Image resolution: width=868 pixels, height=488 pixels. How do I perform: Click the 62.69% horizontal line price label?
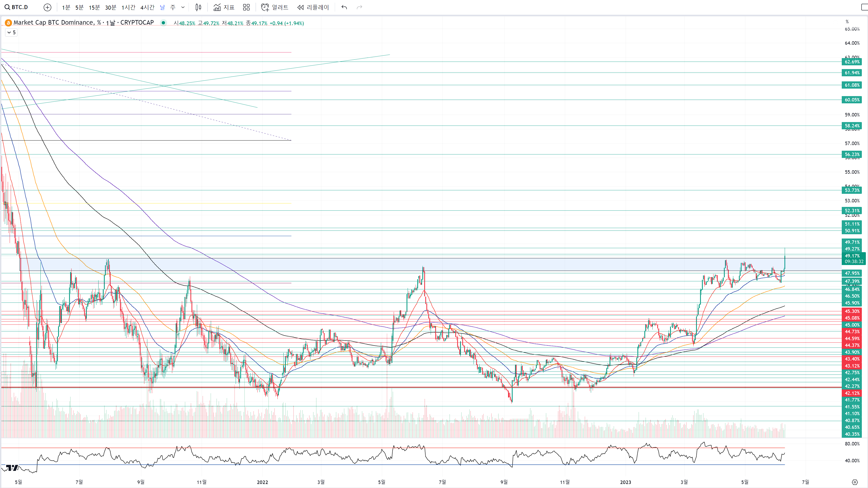click(x=852, y=62)
